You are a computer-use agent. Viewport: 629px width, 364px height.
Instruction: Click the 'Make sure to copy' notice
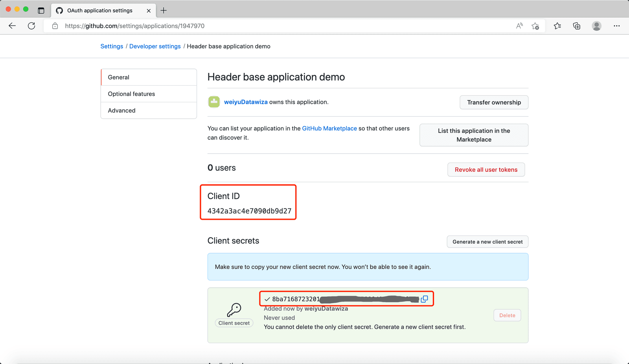click(368, 267)
